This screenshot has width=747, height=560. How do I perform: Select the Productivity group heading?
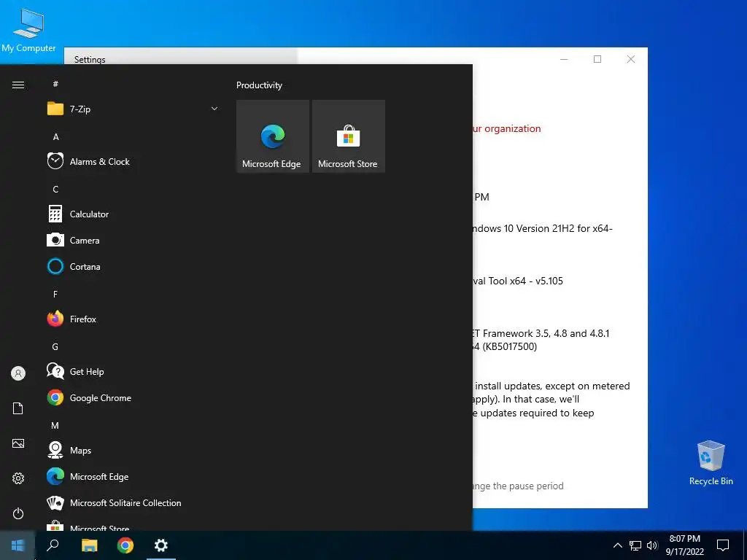tap(259, 85)
